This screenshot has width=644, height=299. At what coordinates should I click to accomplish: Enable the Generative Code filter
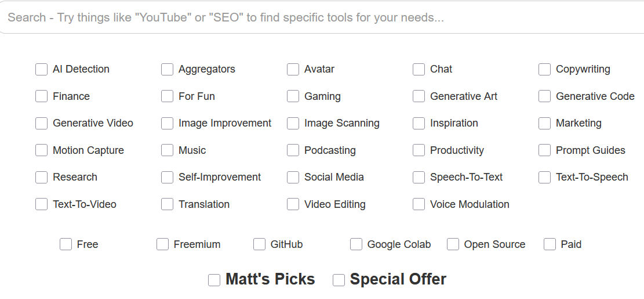[x=545, y=96]
